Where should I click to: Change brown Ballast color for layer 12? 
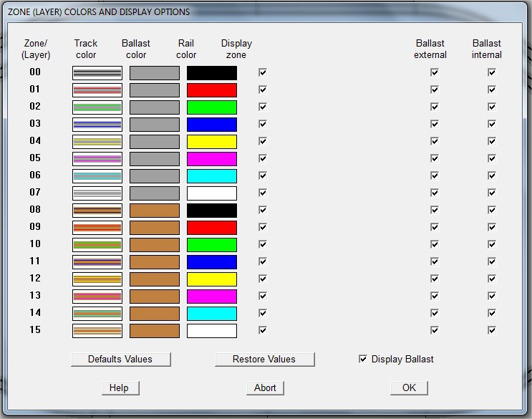[x=155, y=279]
